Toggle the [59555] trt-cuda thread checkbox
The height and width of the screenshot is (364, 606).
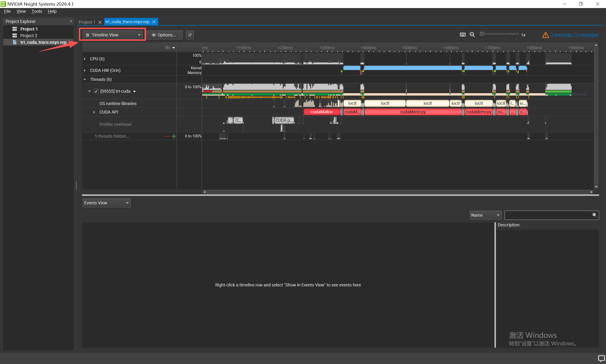click(x=96, y=91)
